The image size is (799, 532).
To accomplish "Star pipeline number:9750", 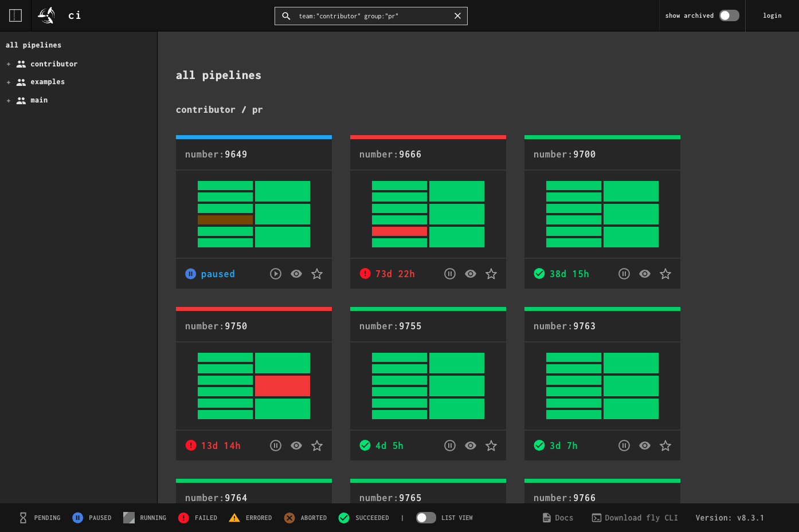I will pos(317,446).
